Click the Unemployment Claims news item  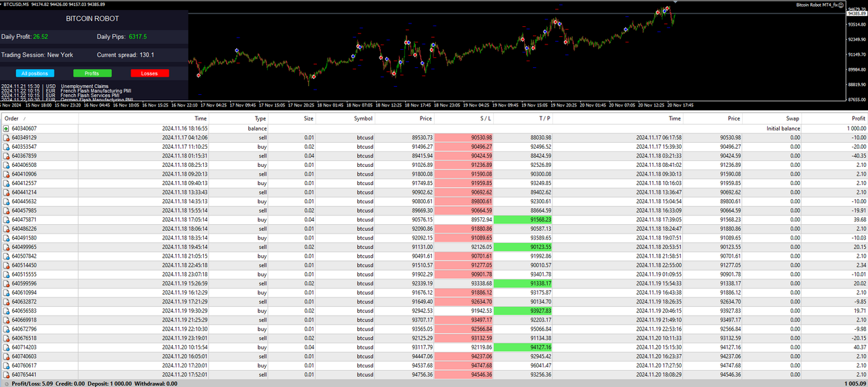click(x=84, y=87)
